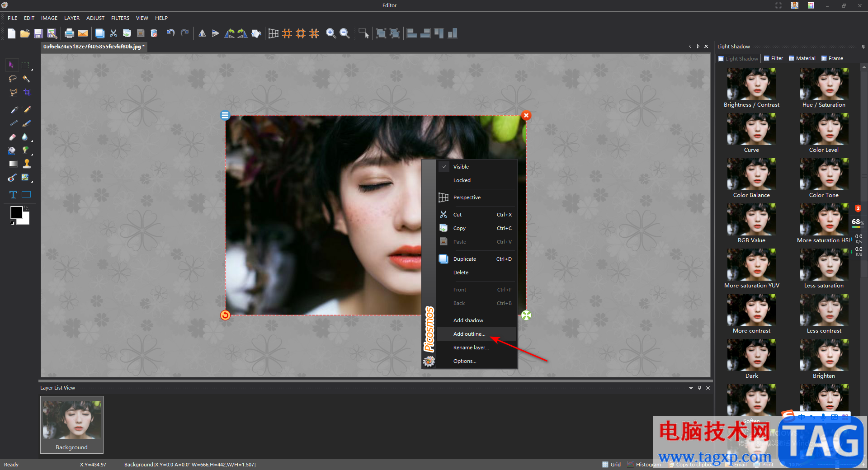
Task: Toggle the Grid display in status bar
Action: click(x=611, y=465)
